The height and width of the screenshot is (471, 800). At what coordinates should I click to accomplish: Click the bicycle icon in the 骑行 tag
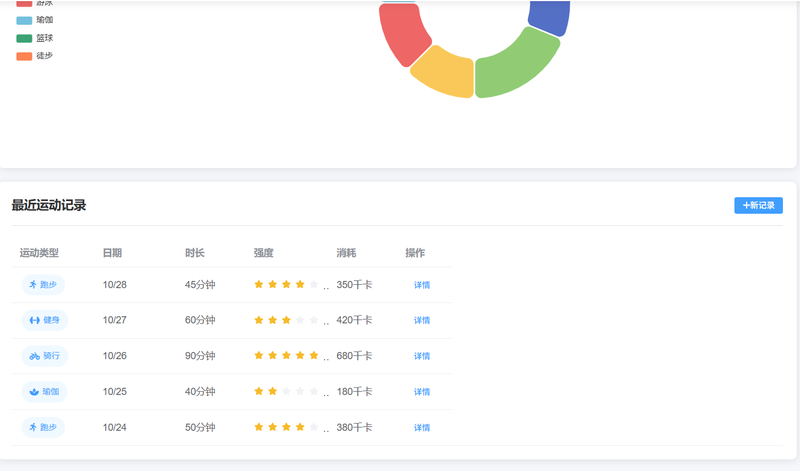(x=35, y=356)
